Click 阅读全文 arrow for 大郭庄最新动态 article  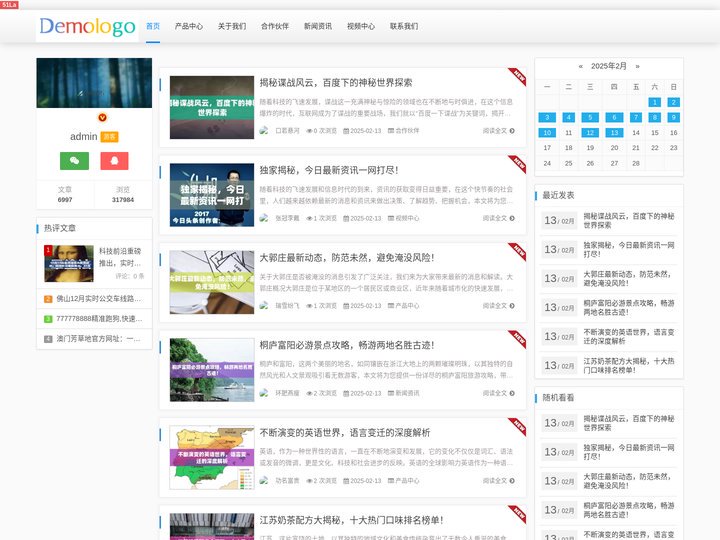(x=512, y=306)
